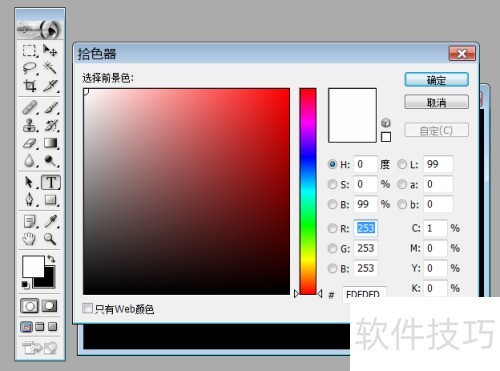The height and width of the screenshot is (371, 500).
Task: Select the R red radio button
Action: tap(332, 228)
